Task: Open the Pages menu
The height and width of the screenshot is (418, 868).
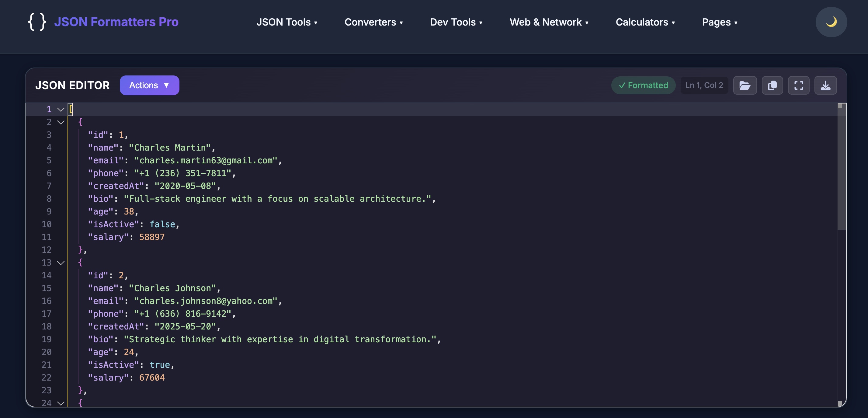Action: [720, 22]
